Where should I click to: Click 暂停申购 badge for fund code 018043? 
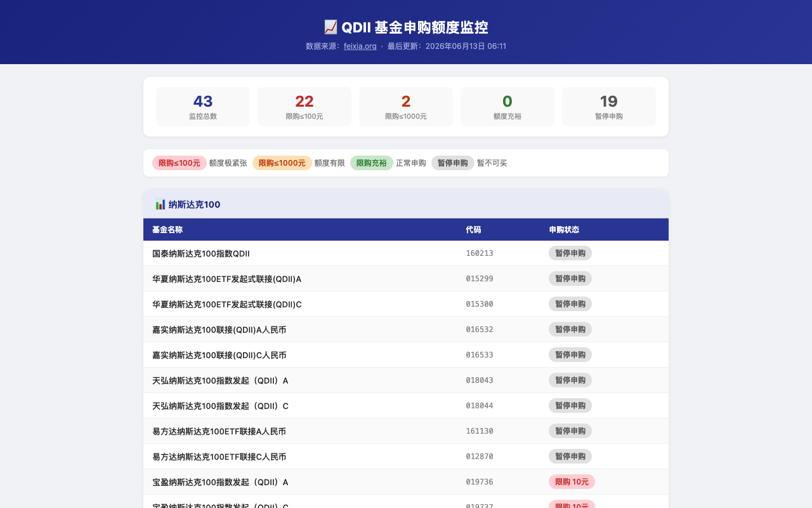[x=570, y=380]
